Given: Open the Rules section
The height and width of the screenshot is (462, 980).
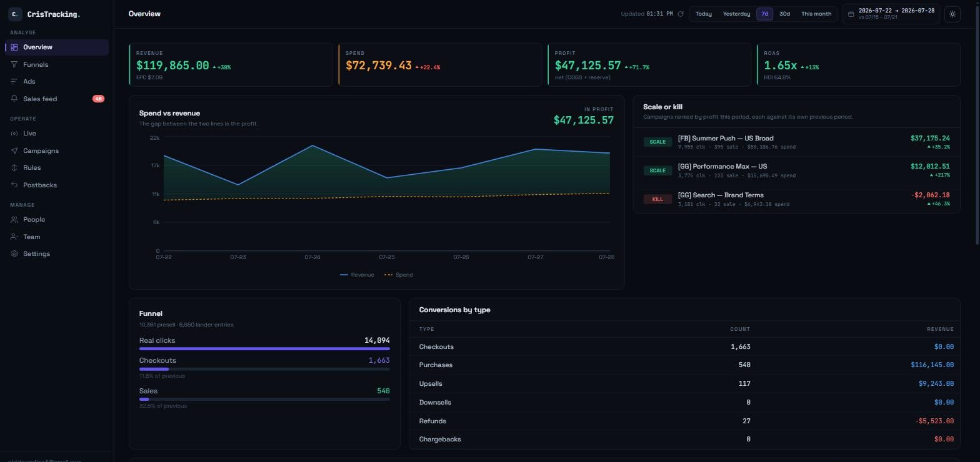Looking at the screenshot, I should click(x=57, y=168).
